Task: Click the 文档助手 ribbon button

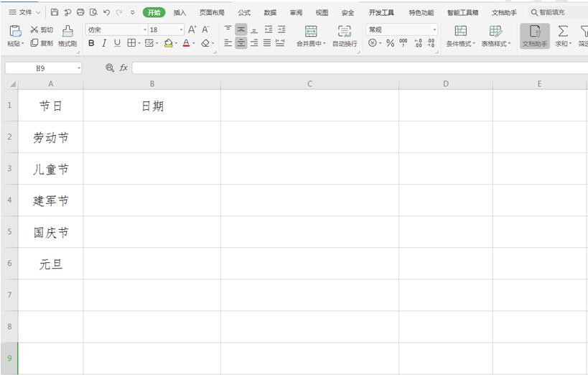Action: (535, 36)
